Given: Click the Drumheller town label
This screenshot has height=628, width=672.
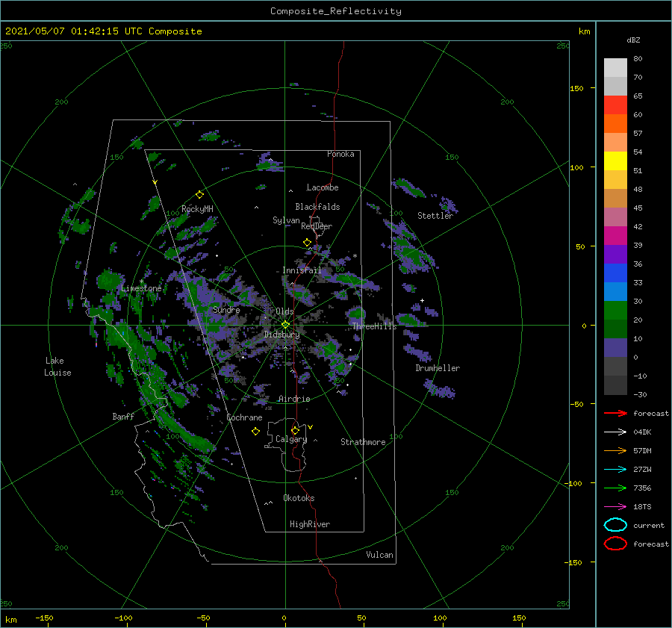Looking at the screenshot, I should pos(438,368).
